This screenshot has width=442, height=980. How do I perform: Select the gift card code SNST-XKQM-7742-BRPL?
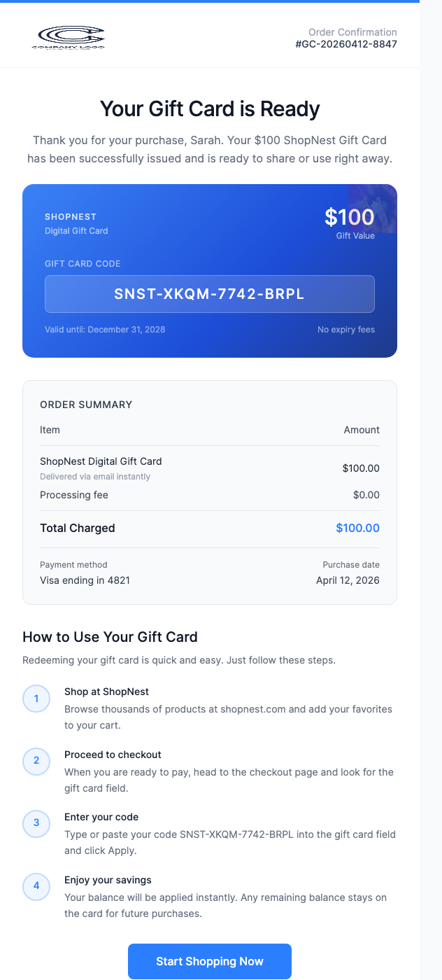(x=210, y=294)
